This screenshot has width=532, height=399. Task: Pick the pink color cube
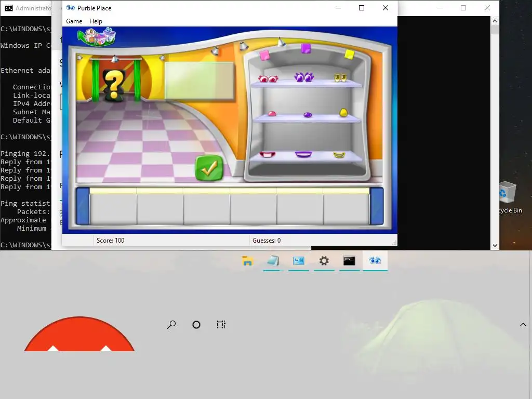click(264, 55)
